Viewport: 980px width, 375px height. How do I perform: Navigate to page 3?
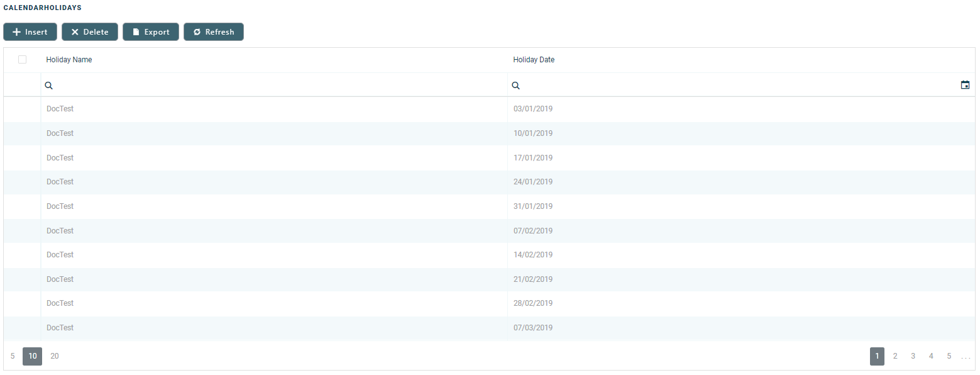click(x=913, y=356)
